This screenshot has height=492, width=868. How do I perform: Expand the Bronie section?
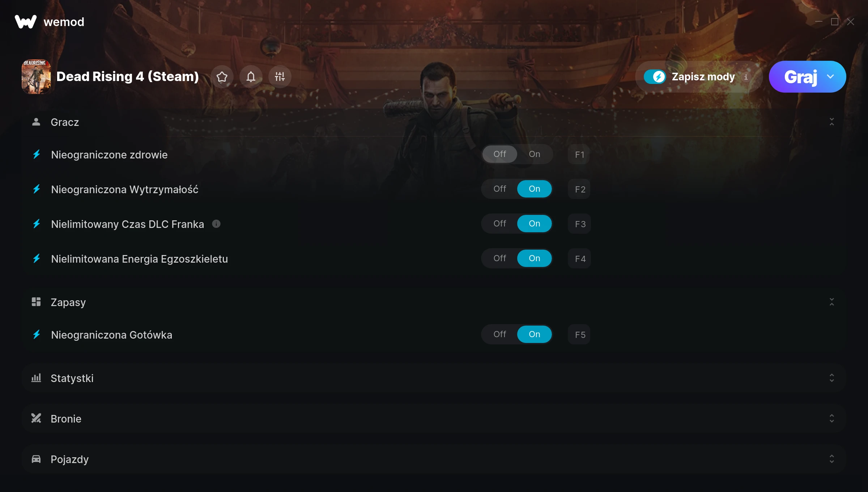832,419
